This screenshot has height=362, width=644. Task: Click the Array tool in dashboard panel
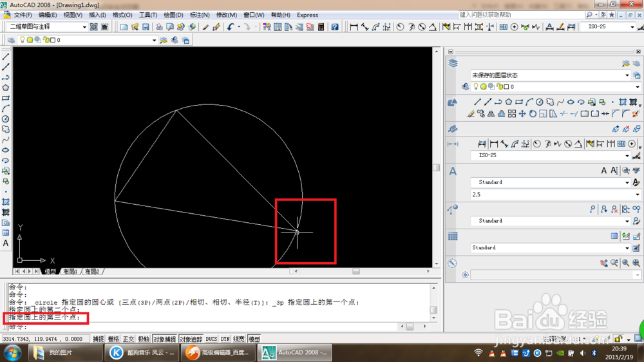[x=512, y=114]
